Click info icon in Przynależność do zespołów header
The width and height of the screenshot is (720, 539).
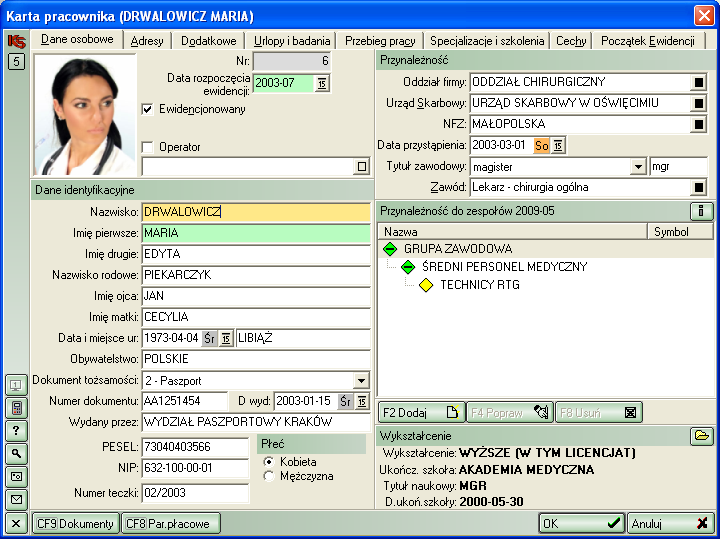tap(701, 211)
